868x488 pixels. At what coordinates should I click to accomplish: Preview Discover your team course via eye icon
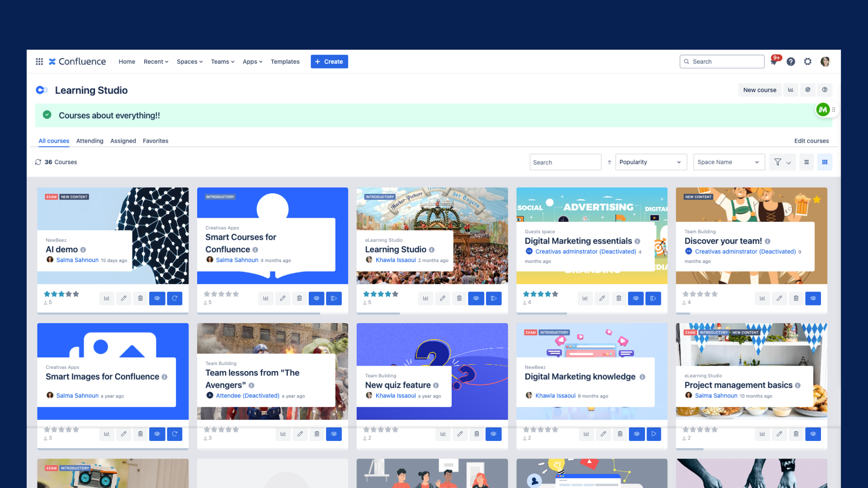click(813, 298)
